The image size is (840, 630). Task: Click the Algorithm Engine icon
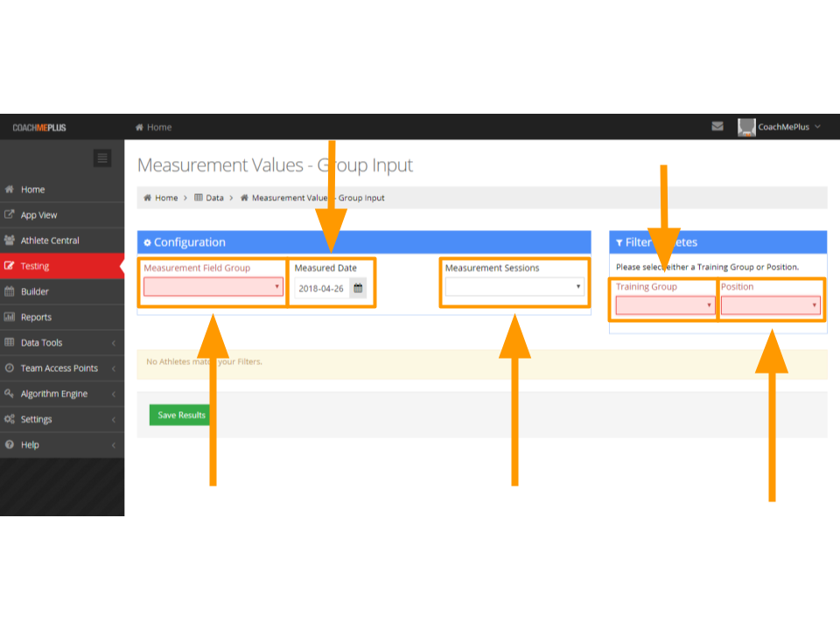tap(10, 393)
